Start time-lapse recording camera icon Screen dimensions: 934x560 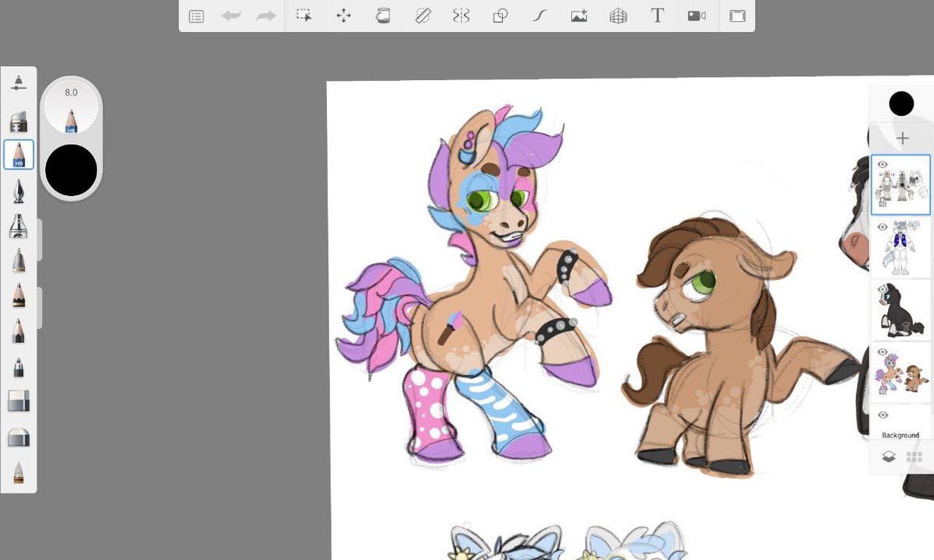[697, 16]
